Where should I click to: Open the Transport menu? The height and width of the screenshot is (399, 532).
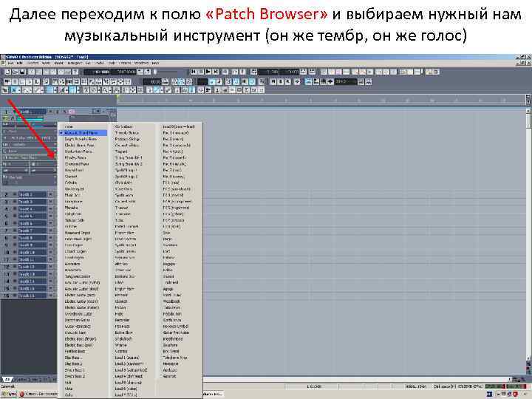tap(74, 63)
